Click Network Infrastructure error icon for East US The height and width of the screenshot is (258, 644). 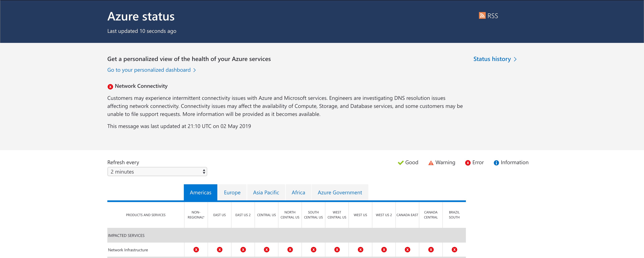(x=220, y=249)
